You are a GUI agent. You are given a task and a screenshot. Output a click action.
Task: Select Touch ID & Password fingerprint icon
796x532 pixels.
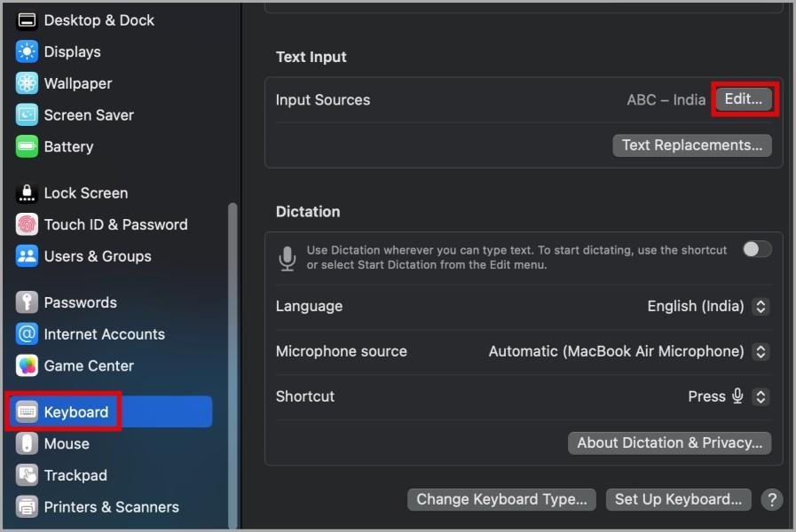(27, 224)
